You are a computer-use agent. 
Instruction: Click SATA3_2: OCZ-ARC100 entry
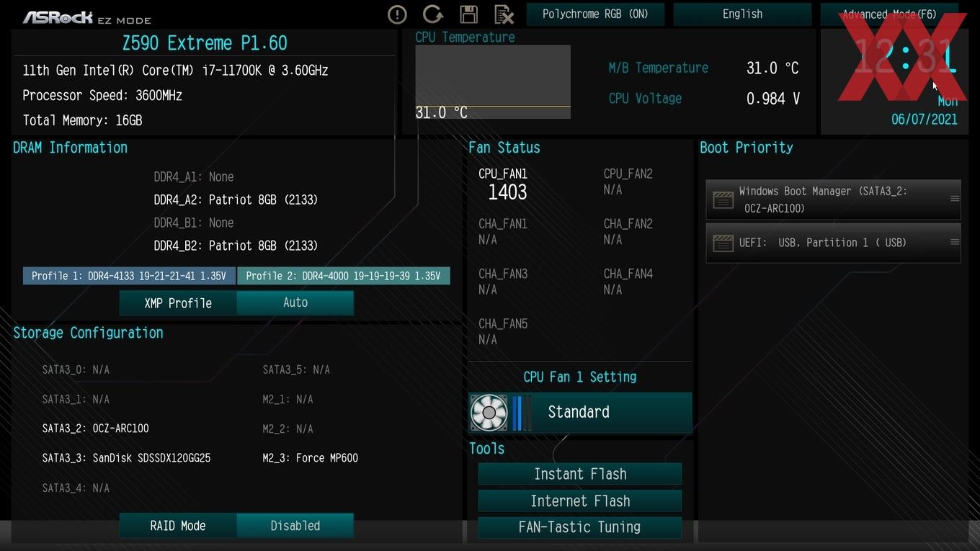[96, 429]
